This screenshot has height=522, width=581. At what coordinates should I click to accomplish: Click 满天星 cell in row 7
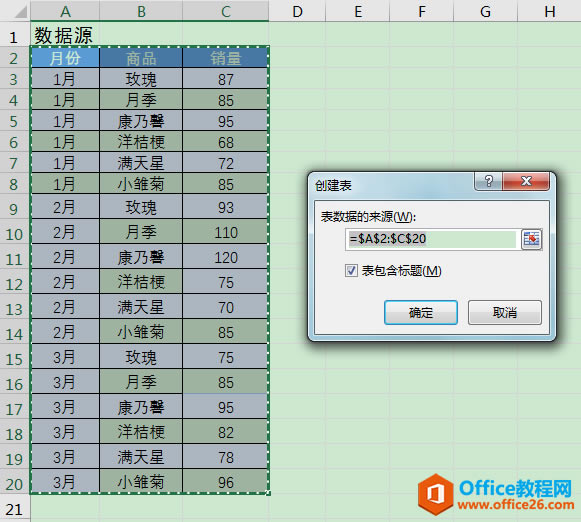coord(141,163)
